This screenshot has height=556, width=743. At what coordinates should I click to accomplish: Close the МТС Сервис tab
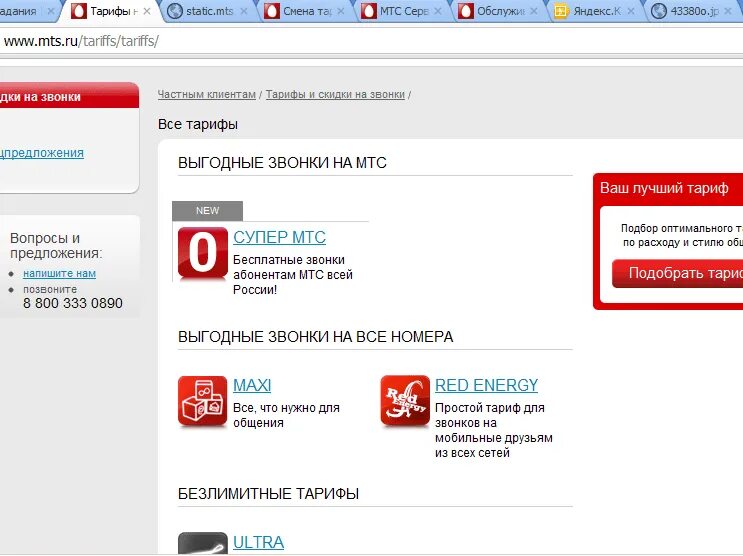437,11
